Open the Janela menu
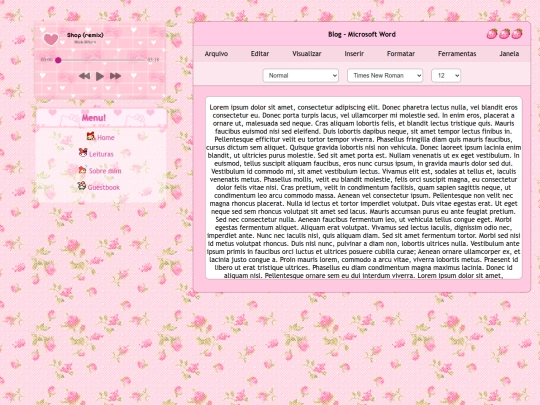 [509, 54]
